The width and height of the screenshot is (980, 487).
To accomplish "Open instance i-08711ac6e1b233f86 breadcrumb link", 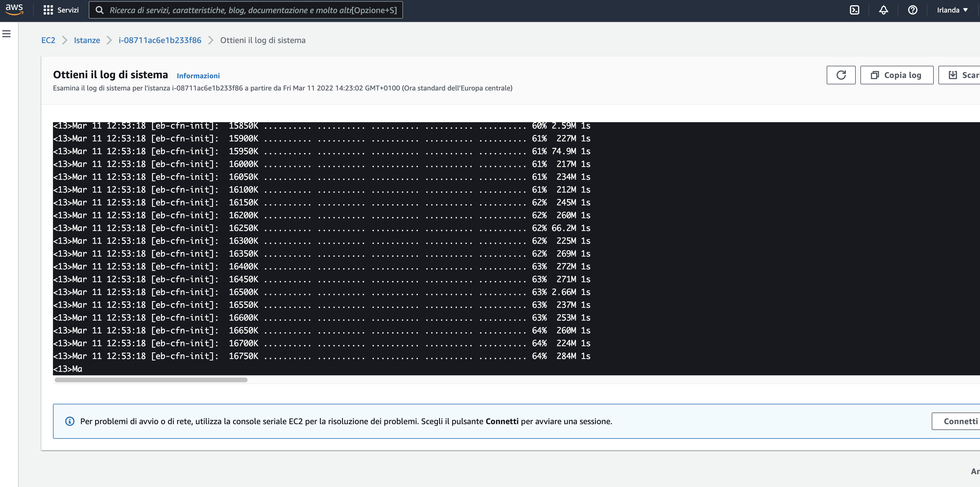I will pos(160,40).
